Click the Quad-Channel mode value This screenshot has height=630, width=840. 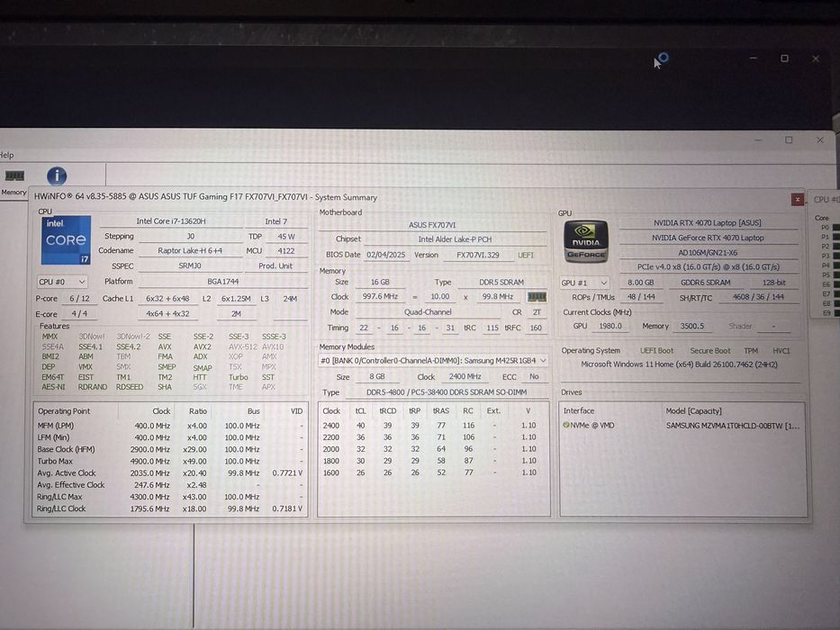point(428,311)
